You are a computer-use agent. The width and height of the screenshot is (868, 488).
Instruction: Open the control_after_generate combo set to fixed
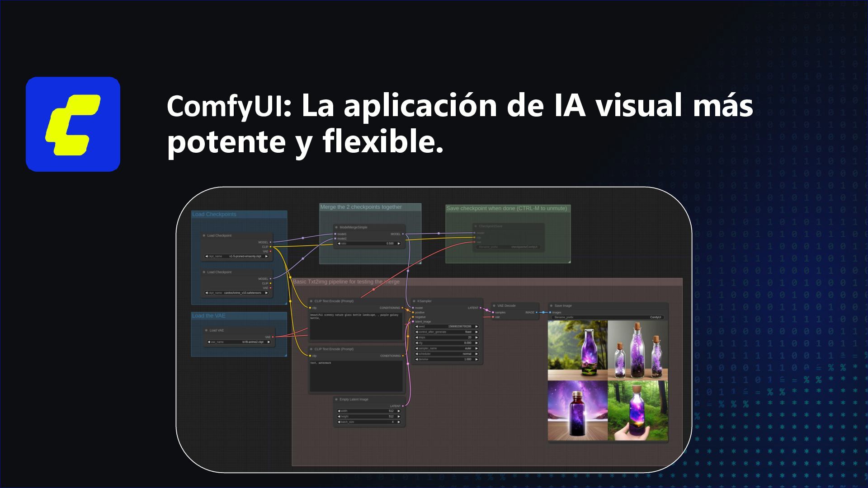447,332
